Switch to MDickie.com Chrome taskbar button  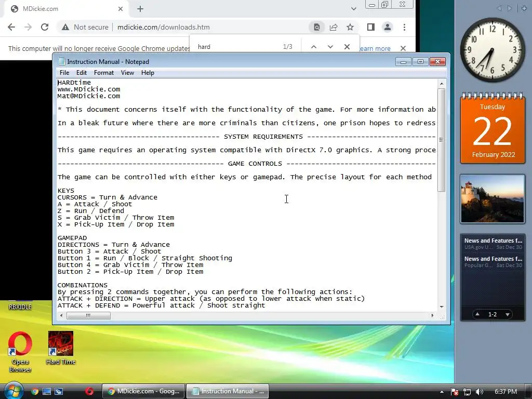click(143, 391)
